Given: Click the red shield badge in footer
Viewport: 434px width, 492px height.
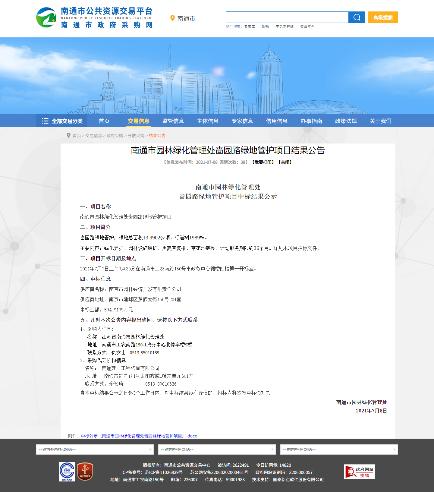Looking at the screenshot, I should click(85, 472).
